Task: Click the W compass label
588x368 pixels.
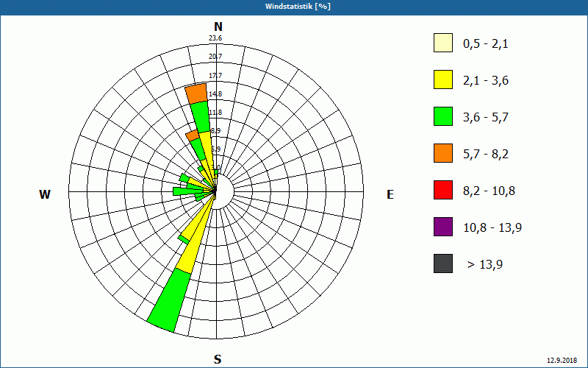Action: tap(45, 194)
